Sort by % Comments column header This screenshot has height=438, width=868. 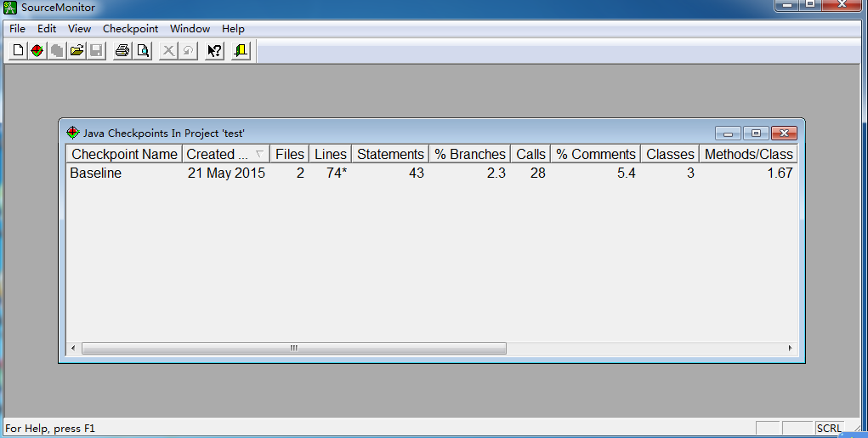pyautogui.click(x=596, y=154)
